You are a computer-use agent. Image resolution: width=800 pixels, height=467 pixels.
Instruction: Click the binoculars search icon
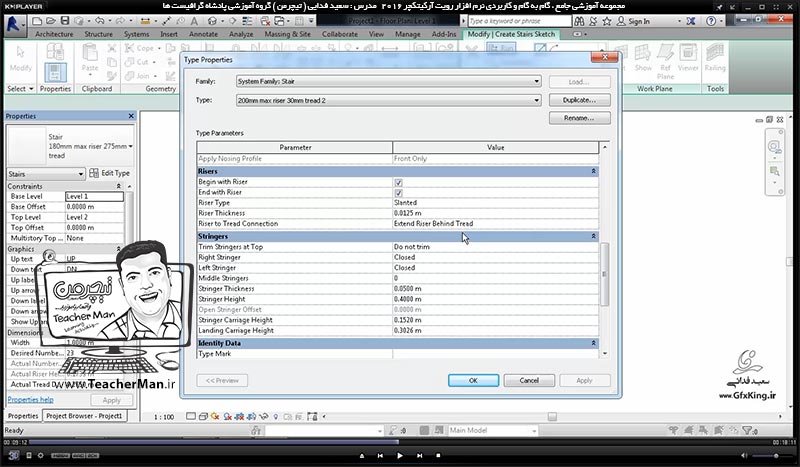point(579,21)
